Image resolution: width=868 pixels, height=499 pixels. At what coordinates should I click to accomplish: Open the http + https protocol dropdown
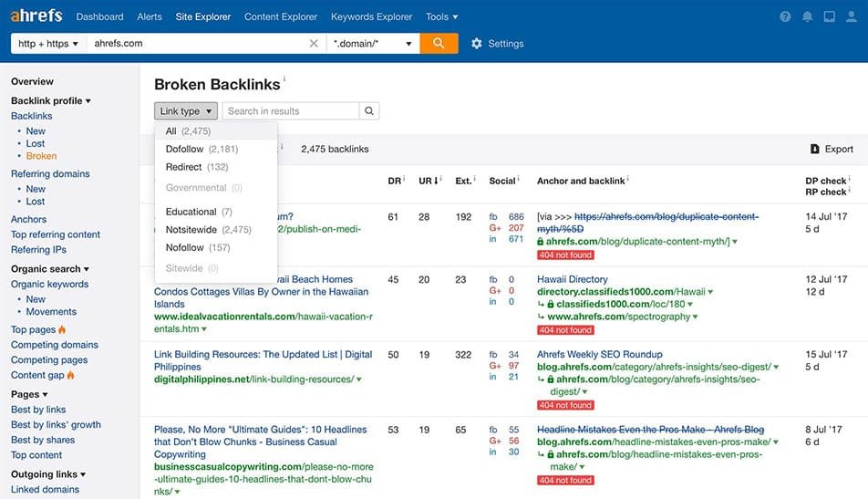coord(48,43)
